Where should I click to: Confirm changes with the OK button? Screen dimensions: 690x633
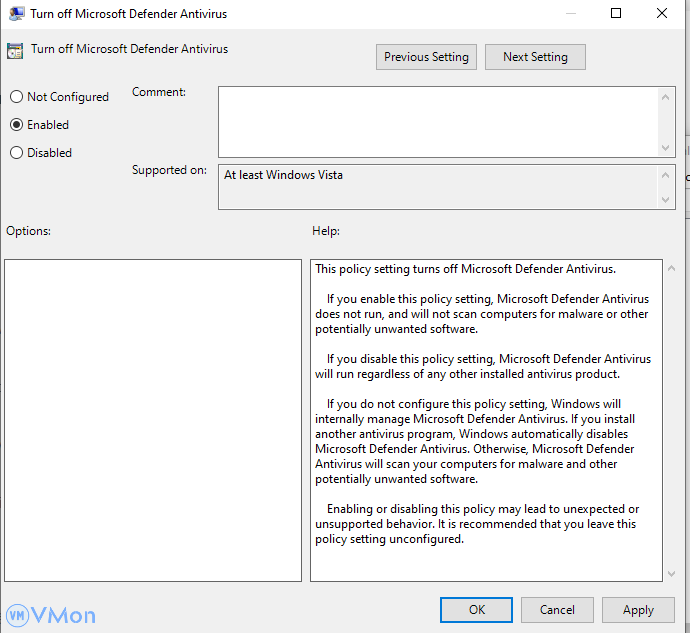(x=477, y=609)
